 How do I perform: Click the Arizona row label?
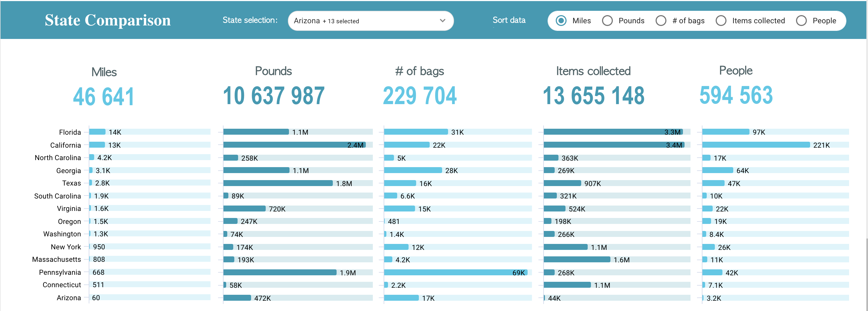point(69,297)
